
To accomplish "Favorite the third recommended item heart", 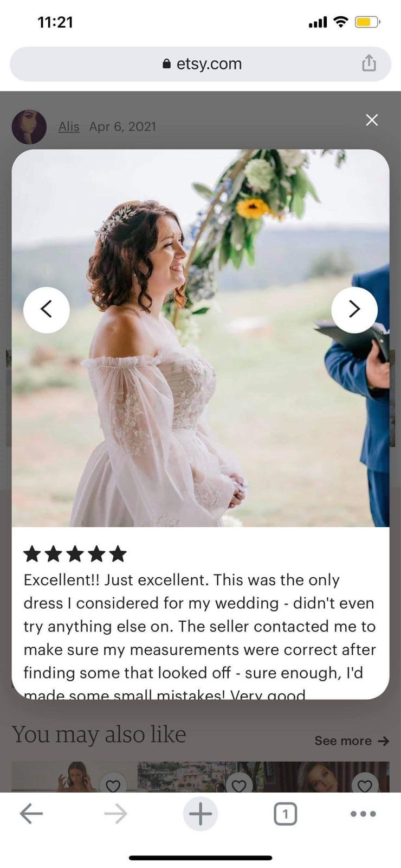I will (x=365, y=783).
